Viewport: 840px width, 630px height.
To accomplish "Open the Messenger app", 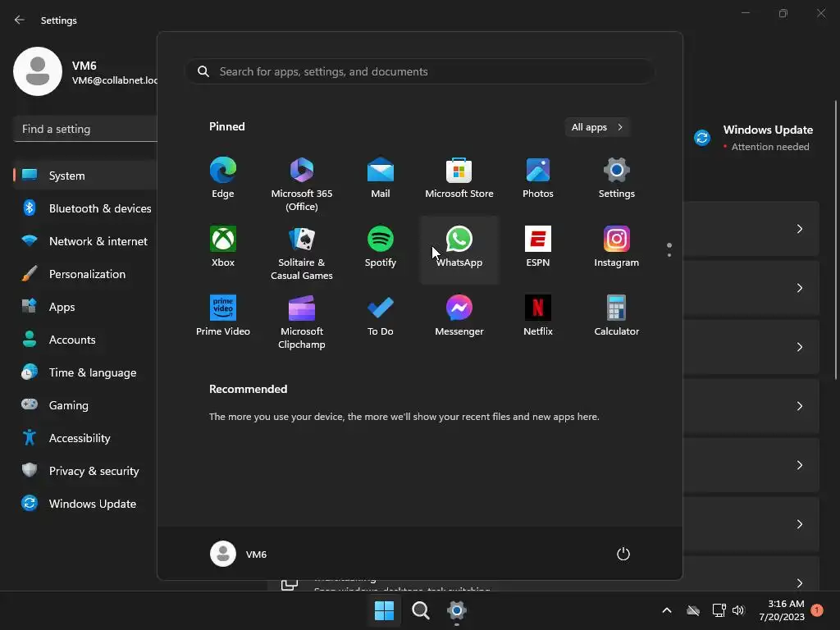I will (x=459, y=317).
